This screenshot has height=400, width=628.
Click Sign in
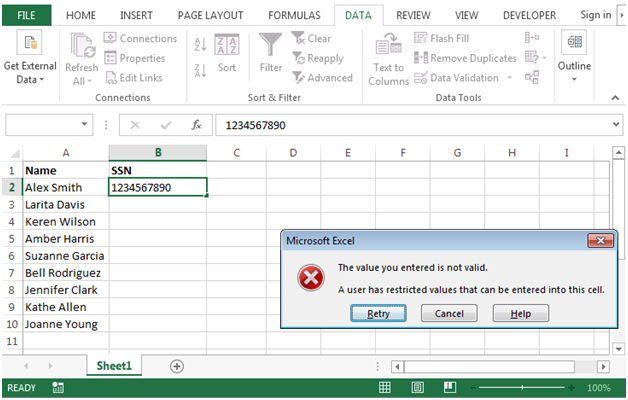[596, 15]
